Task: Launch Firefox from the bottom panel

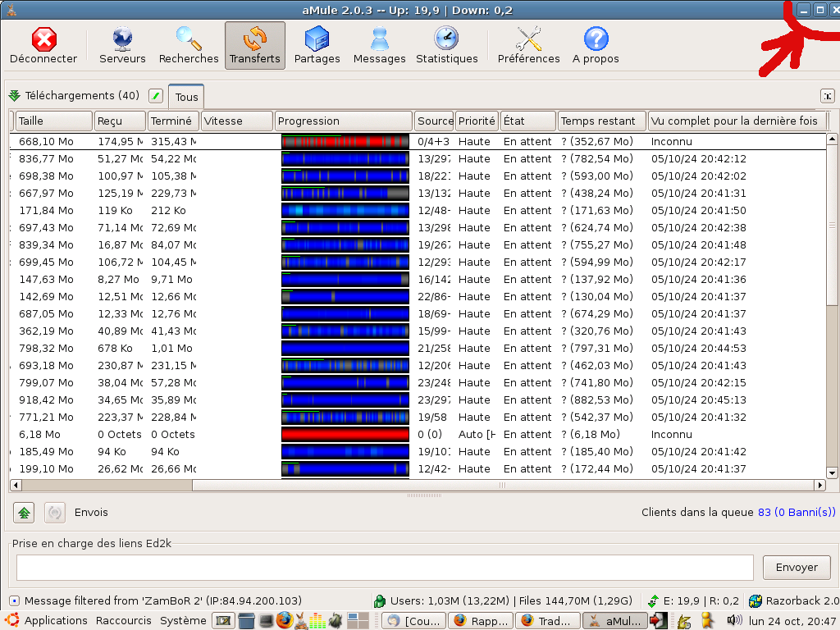Action: [x=285, y=620]
